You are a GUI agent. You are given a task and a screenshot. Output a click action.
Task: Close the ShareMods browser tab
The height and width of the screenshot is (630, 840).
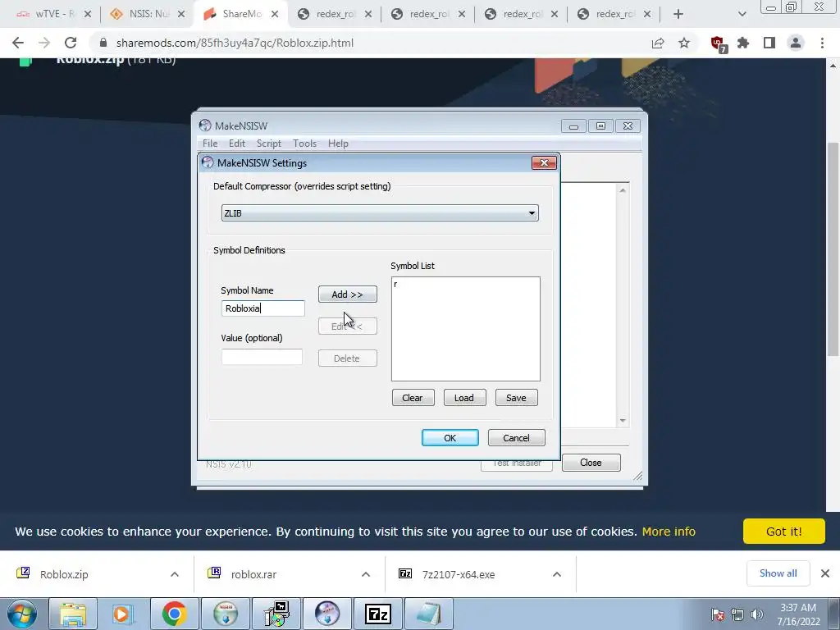tap(274, 15)
